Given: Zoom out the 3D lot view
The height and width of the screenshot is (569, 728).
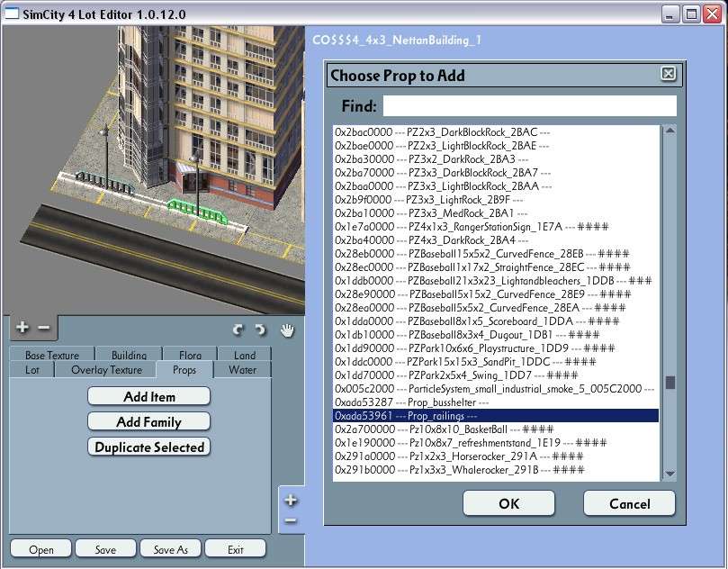Looking at the screenshot, I should [x=43, y=328].
